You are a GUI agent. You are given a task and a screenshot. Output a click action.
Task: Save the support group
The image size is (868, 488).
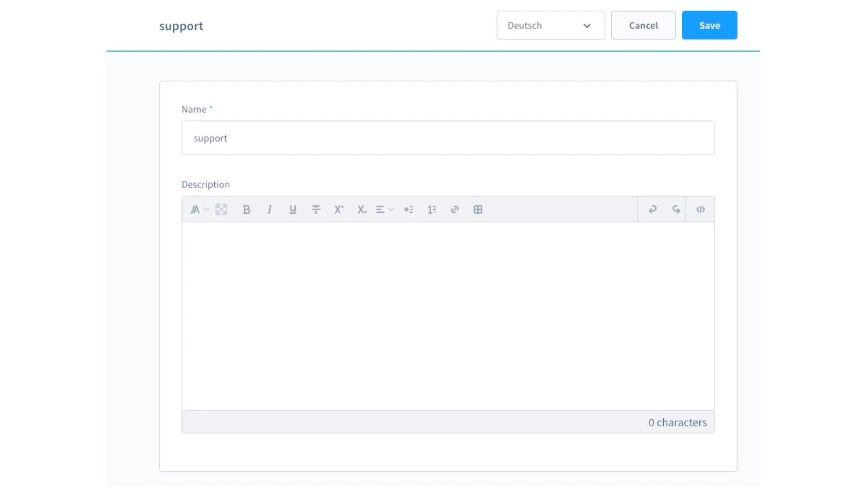(709, 25)
